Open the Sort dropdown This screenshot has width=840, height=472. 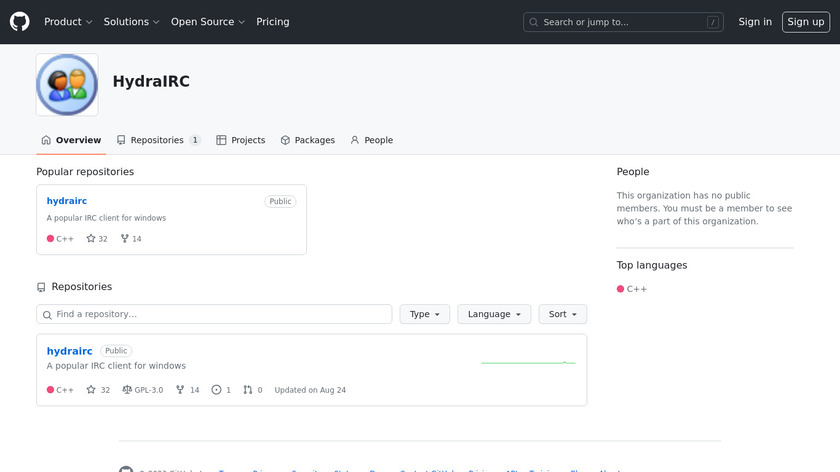[562, 314]
